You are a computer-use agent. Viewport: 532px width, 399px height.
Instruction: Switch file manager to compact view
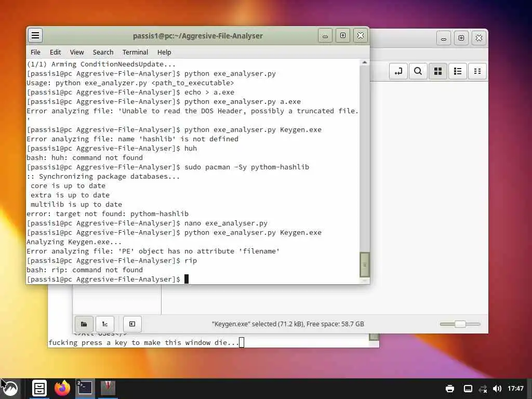pyautogui.click(x=477, y=71)
